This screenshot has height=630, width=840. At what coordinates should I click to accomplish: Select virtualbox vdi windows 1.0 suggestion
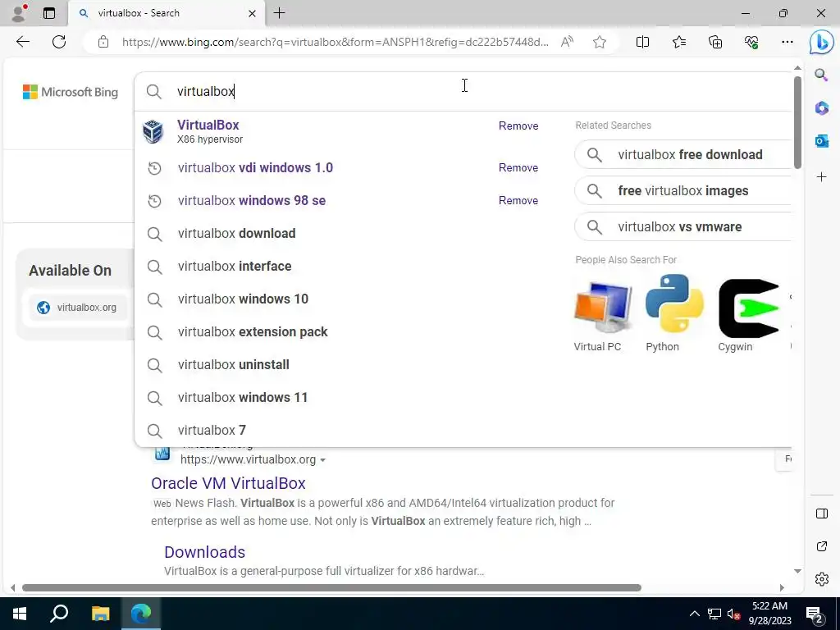point(255,167)
